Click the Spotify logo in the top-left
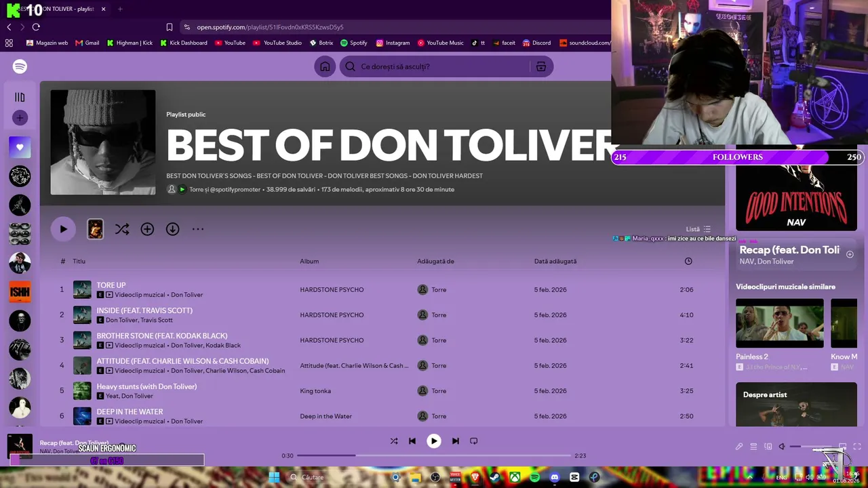868x488 pixels. [x=20, y=66]
